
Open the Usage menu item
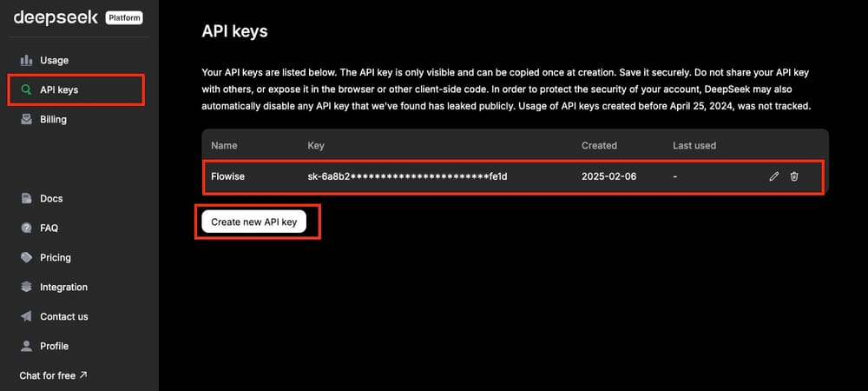tap(54, 60)
